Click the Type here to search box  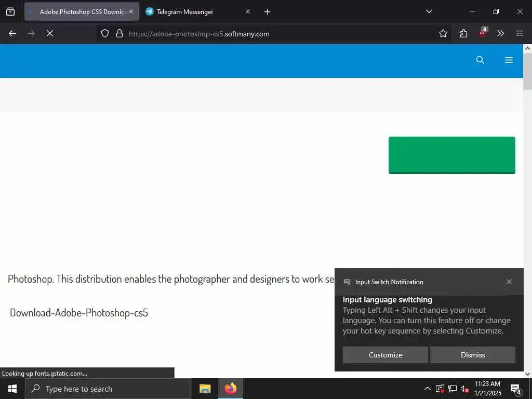pyautogui.click(x=108, y=389)
